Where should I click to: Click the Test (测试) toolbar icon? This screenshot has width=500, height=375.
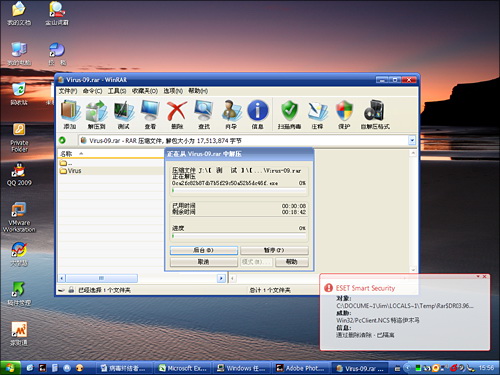tap(124, 114)
